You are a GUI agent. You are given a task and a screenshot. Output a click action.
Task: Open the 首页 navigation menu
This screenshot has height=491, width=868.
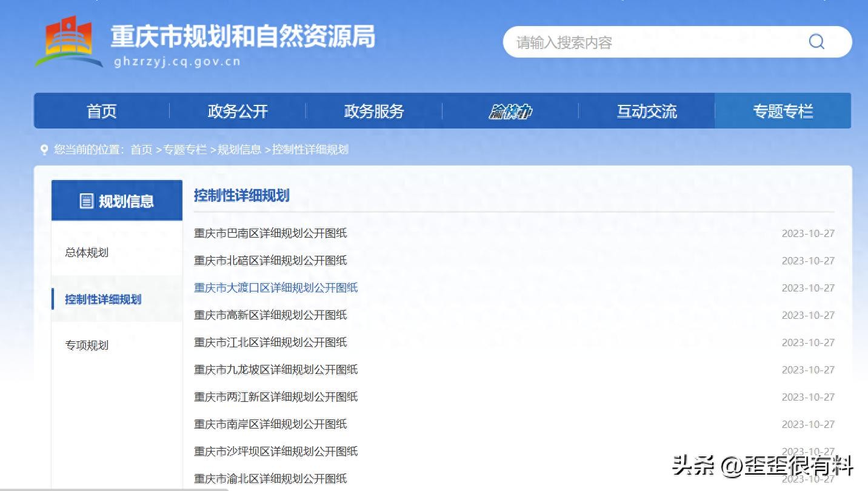(x=101, y=112)
